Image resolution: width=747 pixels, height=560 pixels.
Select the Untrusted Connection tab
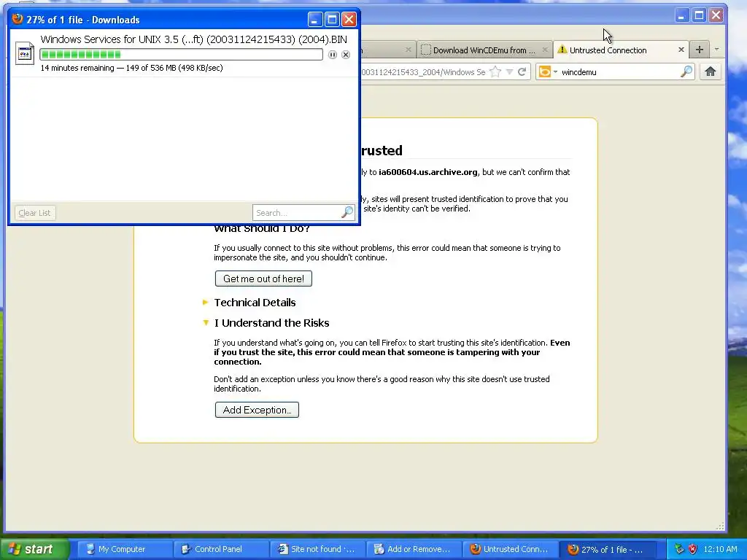[620, 50]
